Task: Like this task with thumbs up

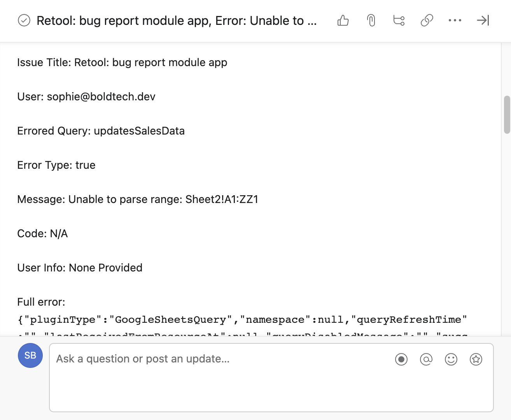Action: pyautogui.click(x=343, y=20)
